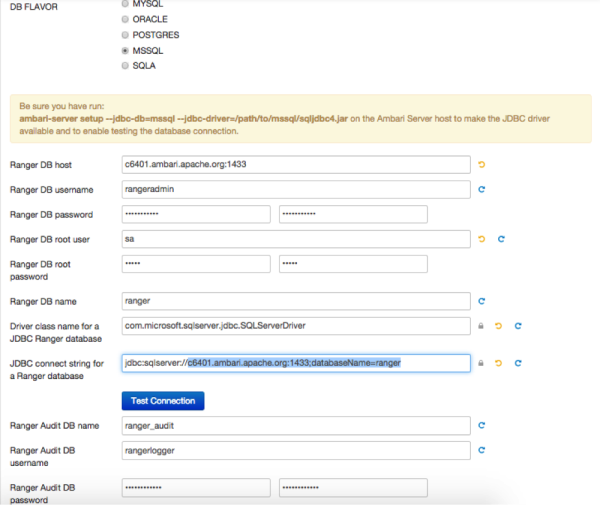Click the first Ranger Audit DB password field
The height and width of the screenshot is (505, 600).
coord(196,488)
